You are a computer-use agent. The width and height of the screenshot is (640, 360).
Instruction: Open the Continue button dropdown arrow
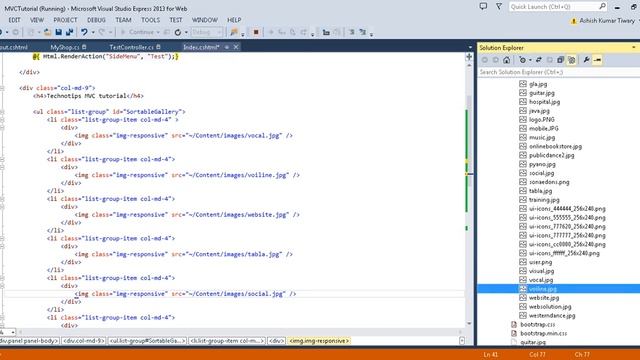pyautogui.click(x=158, y=32)
